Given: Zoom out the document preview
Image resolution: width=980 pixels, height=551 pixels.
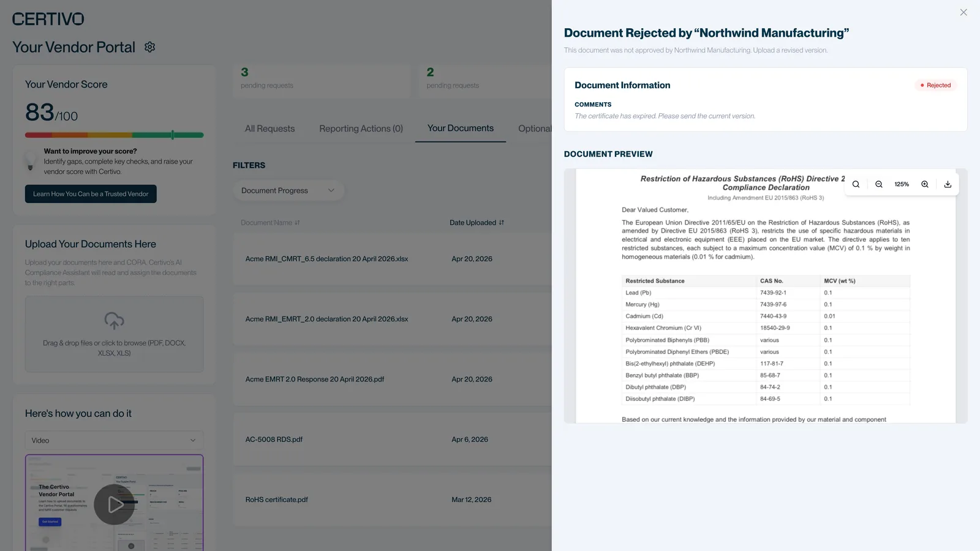Looking at the screenshot, I should click(x=879, y=184).
